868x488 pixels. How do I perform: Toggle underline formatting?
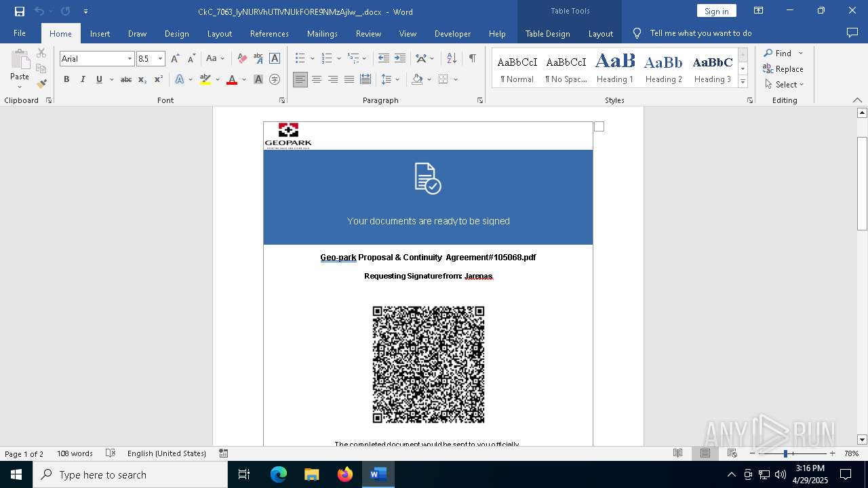coord(99,79)
